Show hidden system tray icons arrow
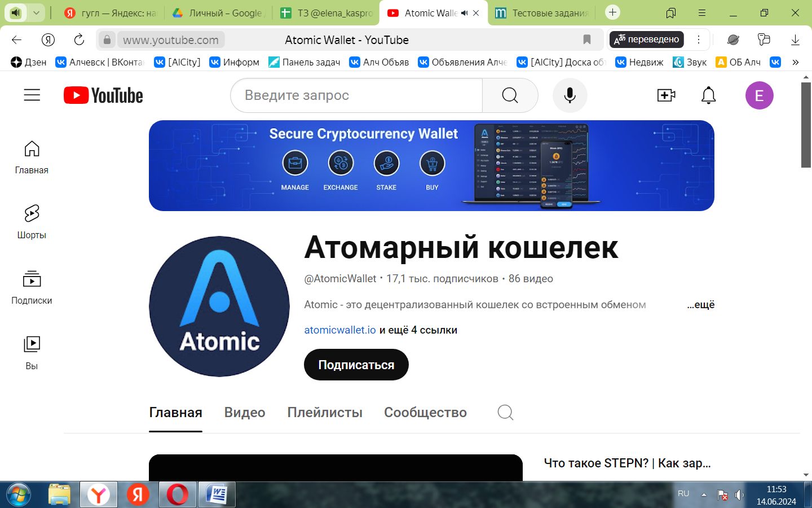Screen dimensions: 812x508 click(x=704, y=494)
